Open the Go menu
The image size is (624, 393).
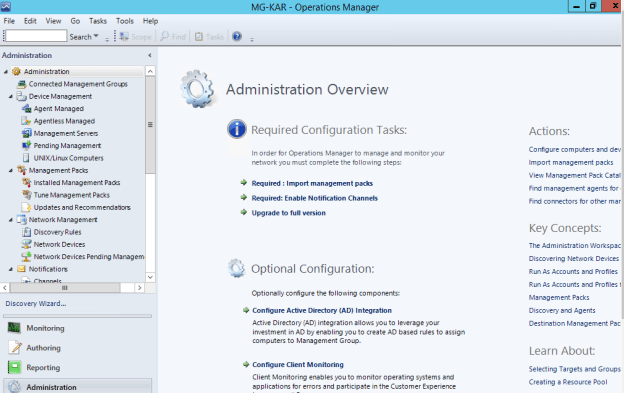pyautogui.click(x=75, y=21)
